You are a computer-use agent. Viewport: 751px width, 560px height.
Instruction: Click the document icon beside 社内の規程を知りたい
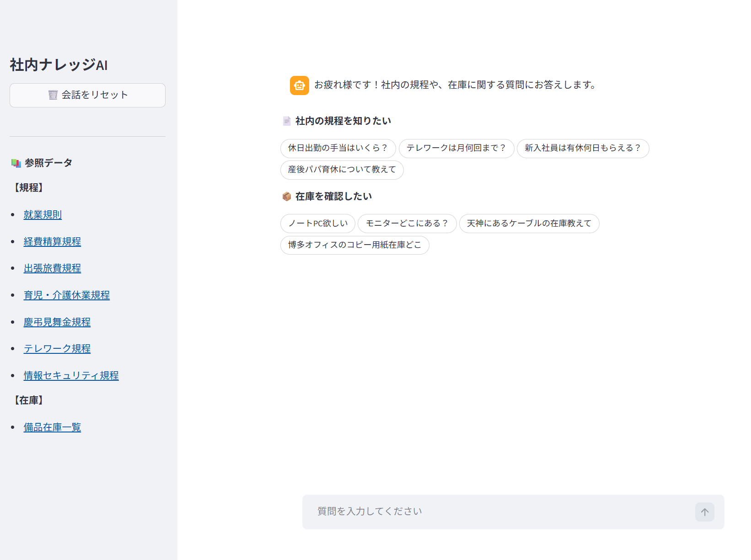[287, 121]
